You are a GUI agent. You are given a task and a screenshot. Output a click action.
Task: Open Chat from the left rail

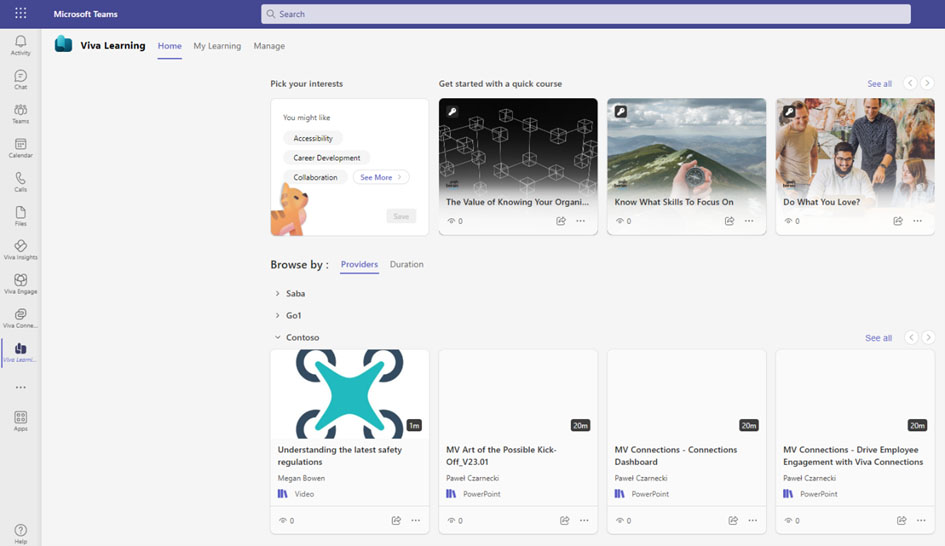click(20, 80)
